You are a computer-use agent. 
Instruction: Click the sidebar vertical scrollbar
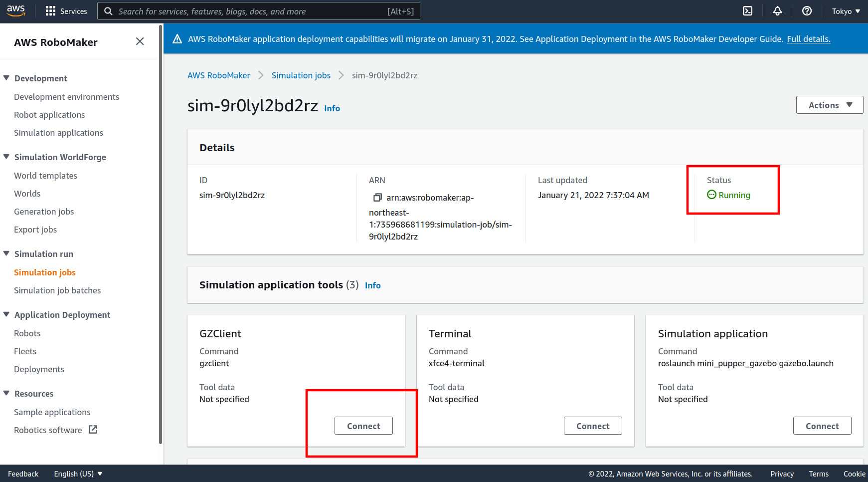point(161,235)
